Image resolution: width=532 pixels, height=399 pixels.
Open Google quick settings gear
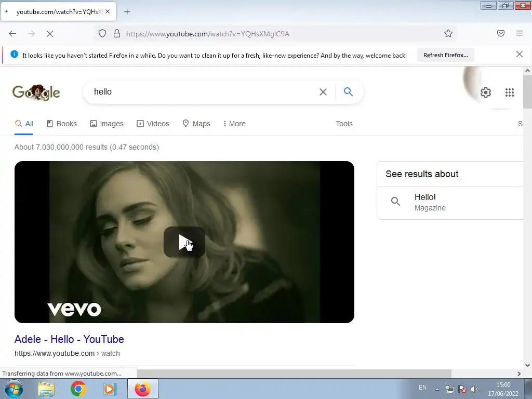point(486,92)
